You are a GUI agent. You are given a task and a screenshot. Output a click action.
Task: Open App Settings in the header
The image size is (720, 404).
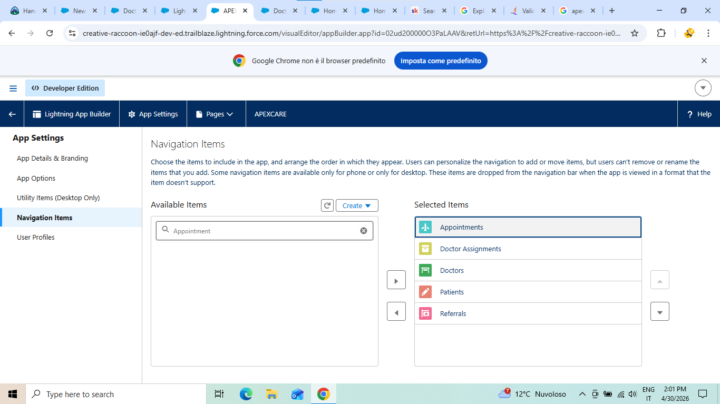pos(153,114)
